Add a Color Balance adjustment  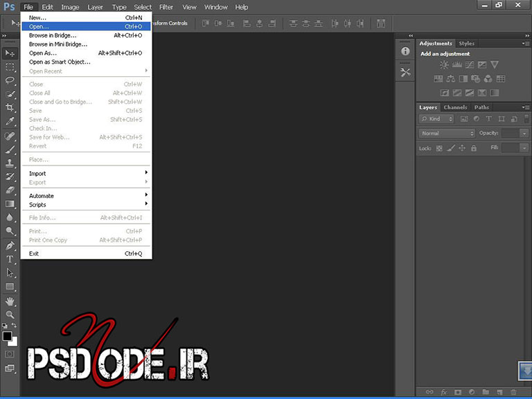450,79
